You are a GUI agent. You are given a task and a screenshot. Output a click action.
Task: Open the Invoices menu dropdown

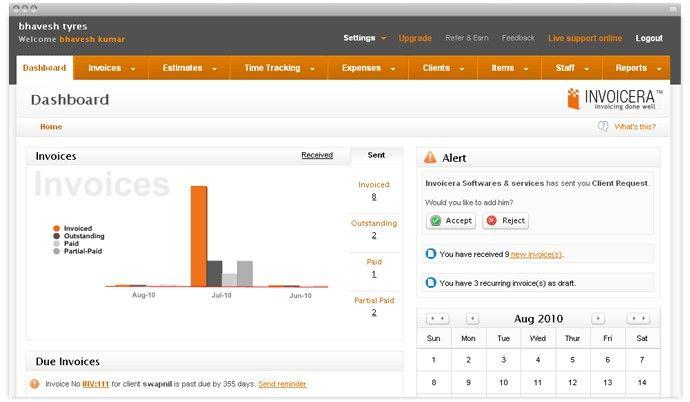111,68
